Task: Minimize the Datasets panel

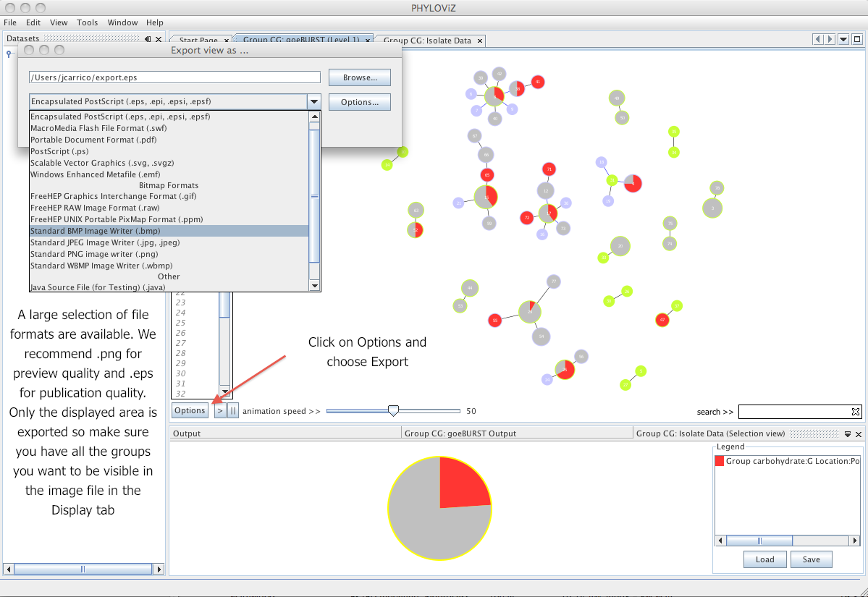Action: 148,39
